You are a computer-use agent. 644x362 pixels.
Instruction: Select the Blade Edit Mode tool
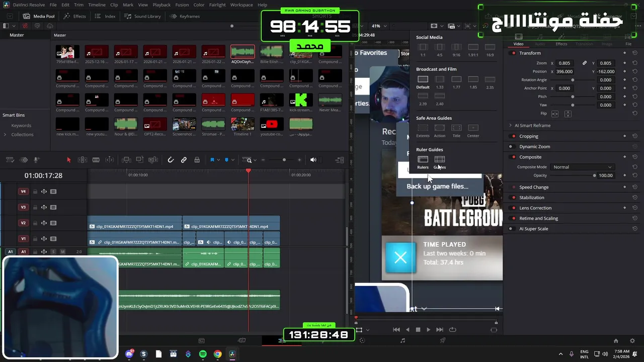pyautogui.click(x=96, y=160)
